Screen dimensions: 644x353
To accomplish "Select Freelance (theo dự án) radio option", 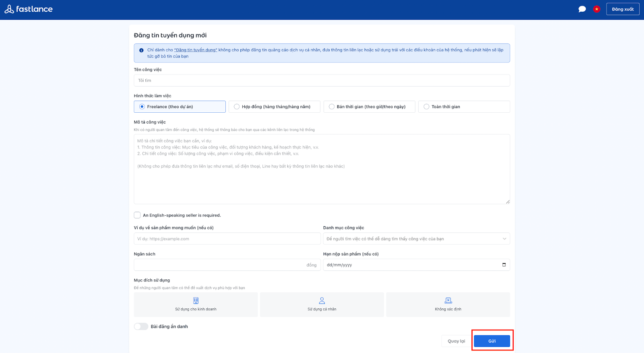I will point(142,107).
